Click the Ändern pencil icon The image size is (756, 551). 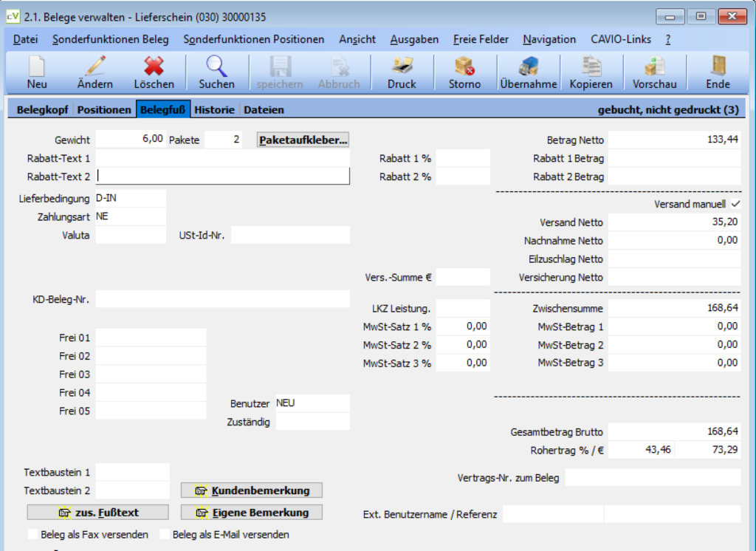pos(95,66)
